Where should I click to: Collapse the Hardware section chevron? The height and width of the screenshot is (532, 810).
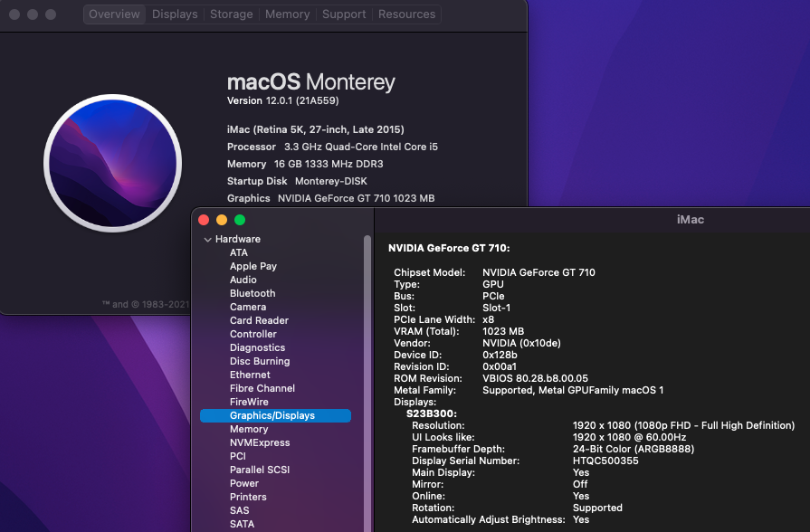[x=207, y=239]
